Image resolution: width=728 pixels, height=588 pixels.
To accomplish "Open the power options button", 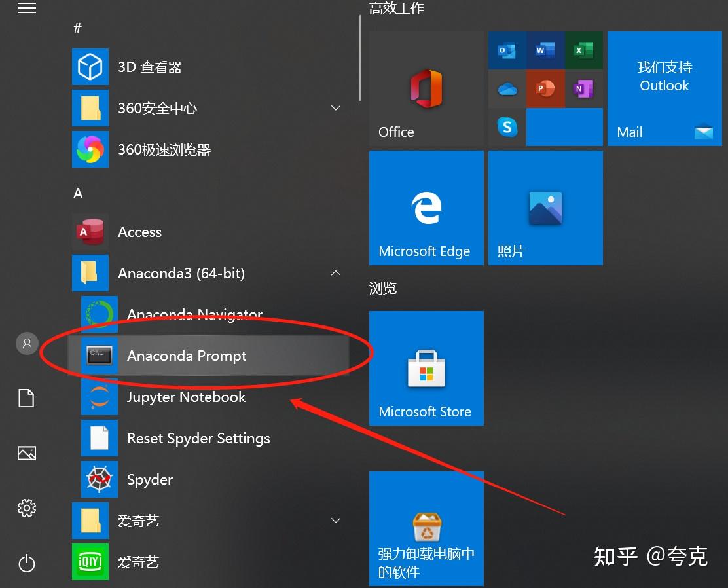I will pyautogui.click(x=26, y=563).
